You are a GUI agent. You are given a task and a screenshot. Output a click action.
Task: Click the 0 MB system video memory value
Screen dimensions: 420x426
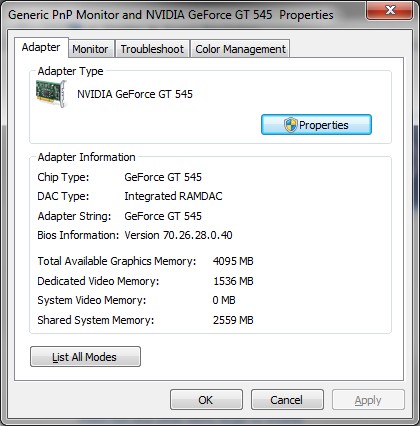[x=224, y=300]
